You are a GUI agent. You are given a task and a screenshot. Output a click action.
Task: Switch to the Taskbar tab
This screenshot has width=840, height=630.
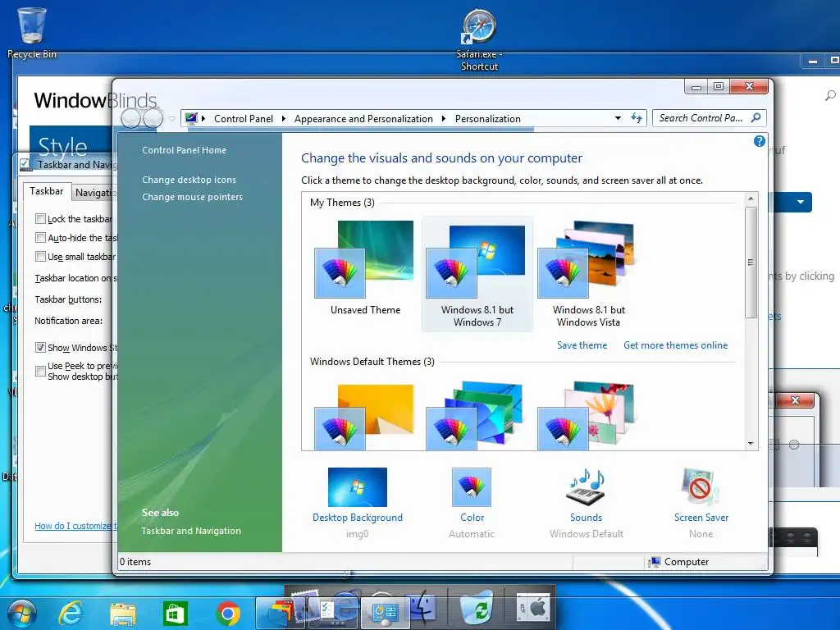(x=47, y=191)
